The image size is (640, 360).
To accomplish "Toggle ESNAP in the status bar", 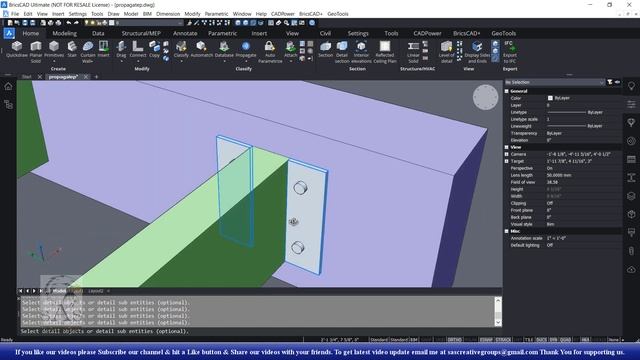I will click(486, 340).
